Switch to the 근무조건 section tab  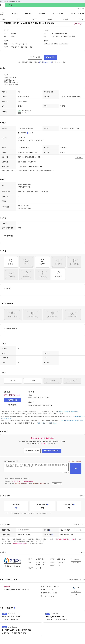pos(18,19)
